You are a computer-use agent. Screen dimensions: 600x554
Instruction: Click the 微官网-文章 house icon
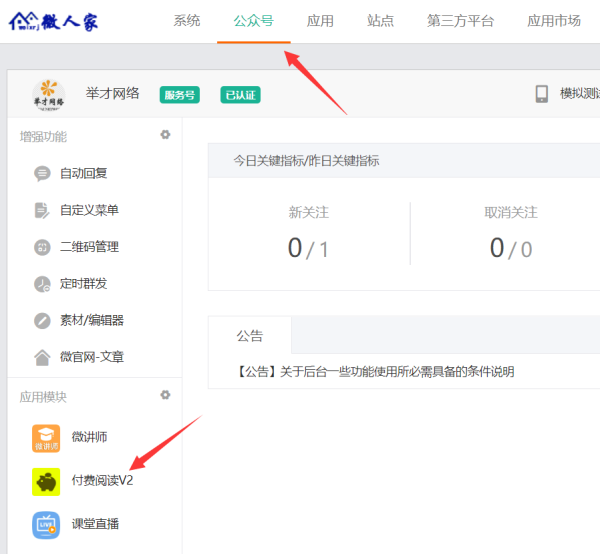42,357
